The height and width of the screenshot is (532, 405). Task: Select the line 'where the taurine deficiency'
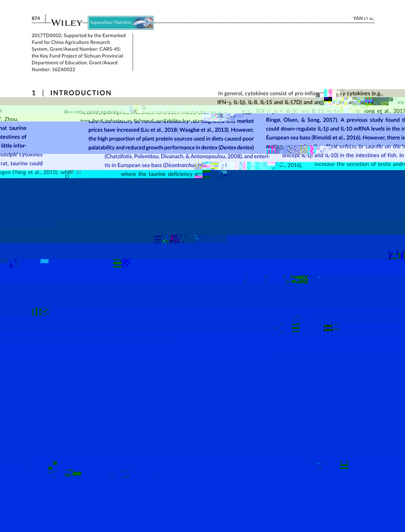tap(157, 174)
